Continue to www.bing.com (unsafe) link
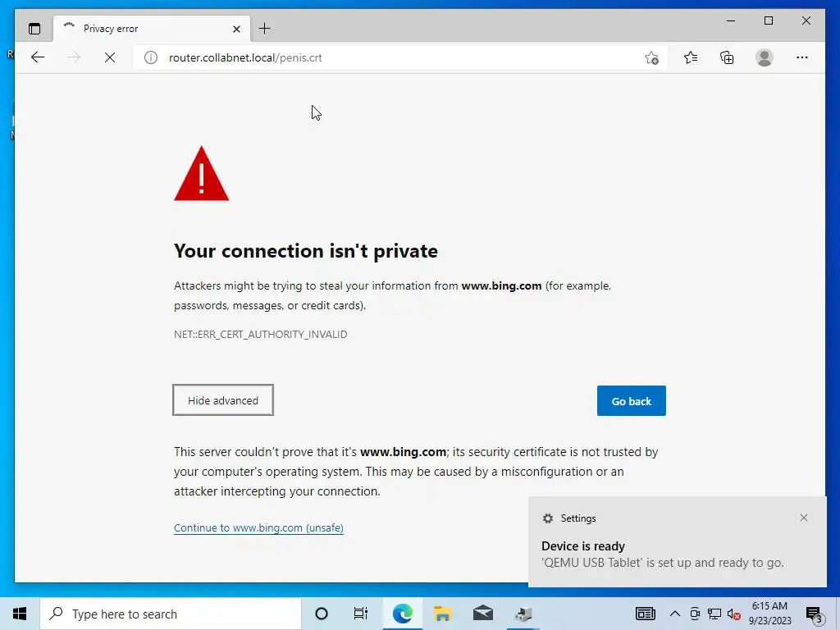This screenshot has width=840, height=630. coord(258,527)
